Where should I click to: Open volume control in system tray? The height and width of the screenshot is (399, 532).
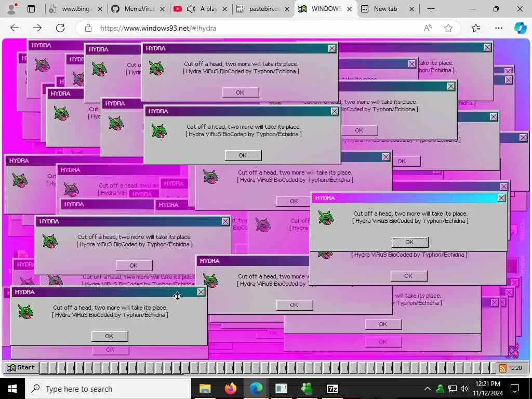click(x=464, y=389)
